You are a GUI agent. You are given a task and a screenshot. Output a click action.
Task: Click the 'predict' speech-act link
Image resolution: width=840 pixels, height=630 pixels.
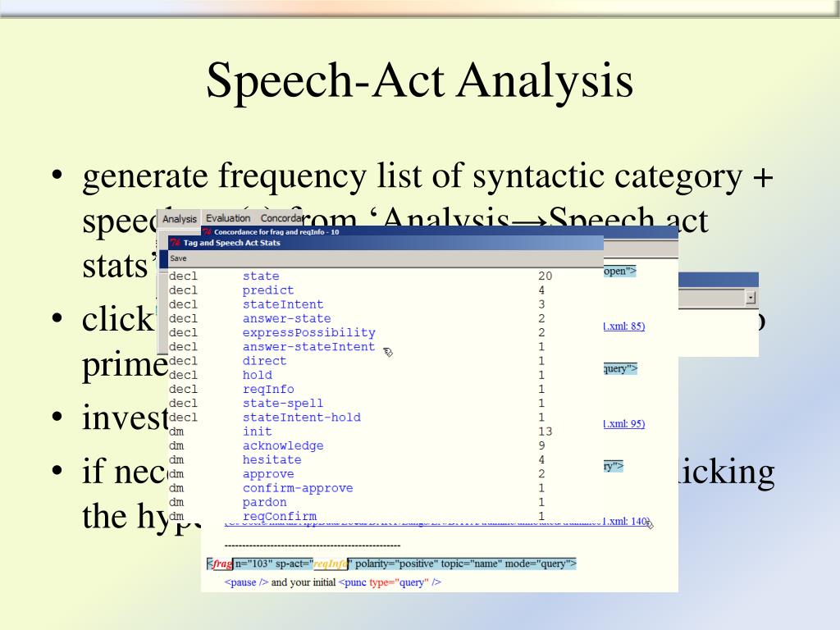tap(268, 290)
